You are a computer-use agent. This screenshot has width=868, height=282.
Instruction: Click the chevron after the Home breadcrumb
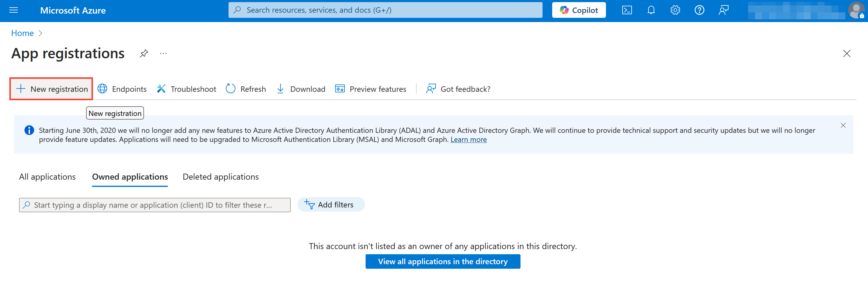(x=40, y=33)
